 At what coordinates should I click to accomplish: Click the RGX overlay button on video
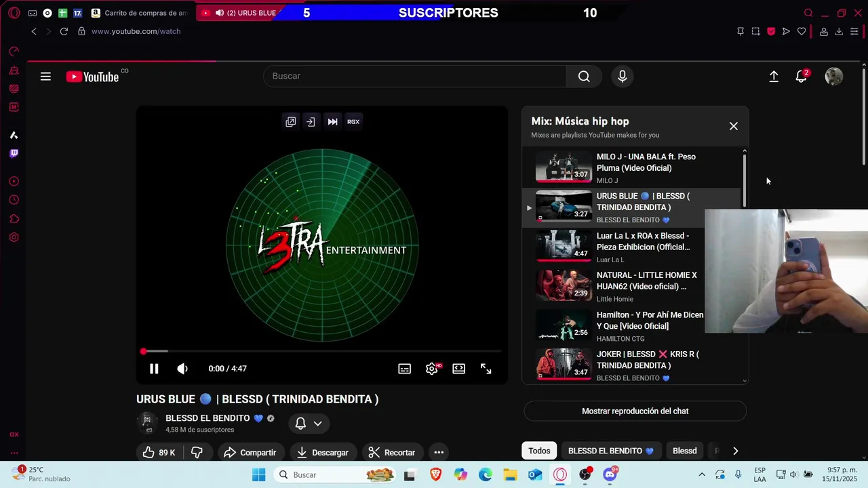(x=353, y=122)
